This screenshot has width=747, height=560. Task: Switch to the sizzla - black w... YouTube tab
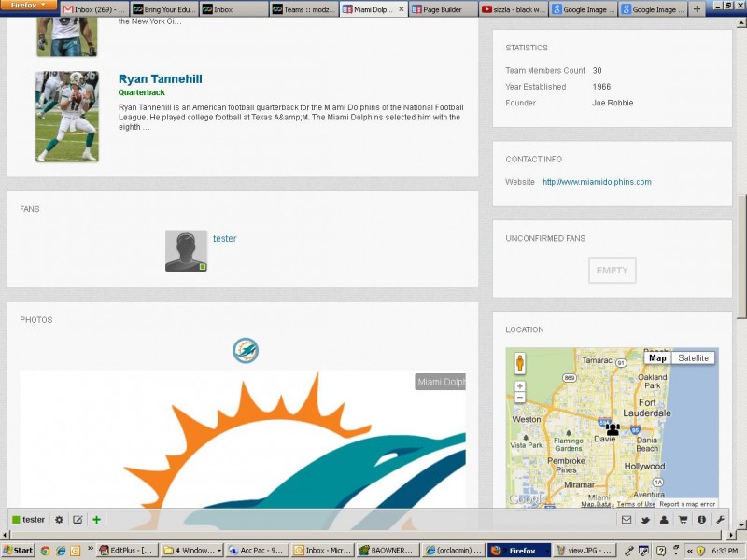tap(513, 9)
